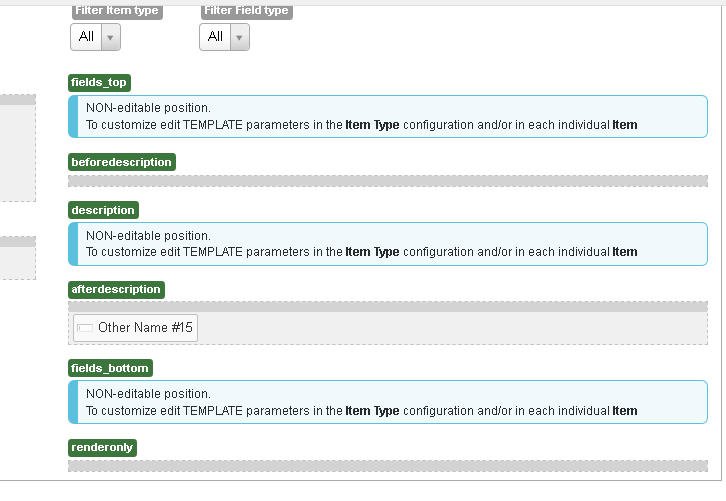726x501 pixels.
Task: Click the Filter Item type label
Action: click(116, 11)
